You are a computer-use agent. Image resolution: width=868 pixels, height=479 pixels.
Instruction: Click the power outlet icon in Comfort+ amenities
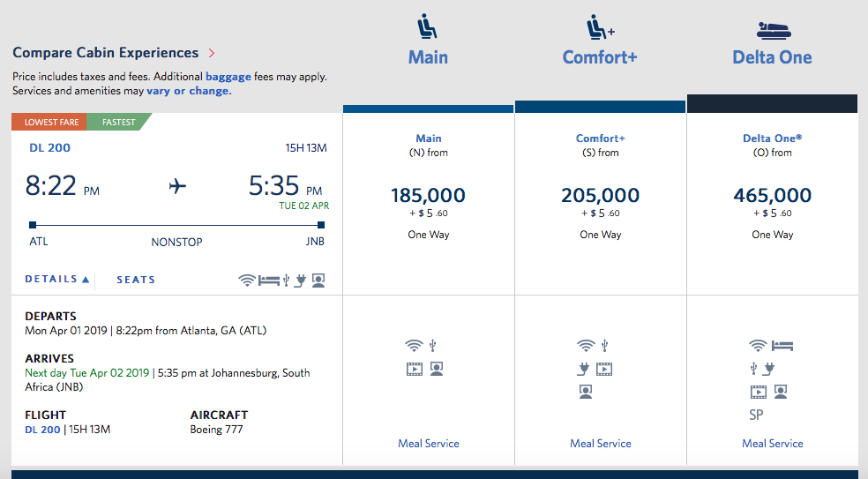(x=582, y=369)
